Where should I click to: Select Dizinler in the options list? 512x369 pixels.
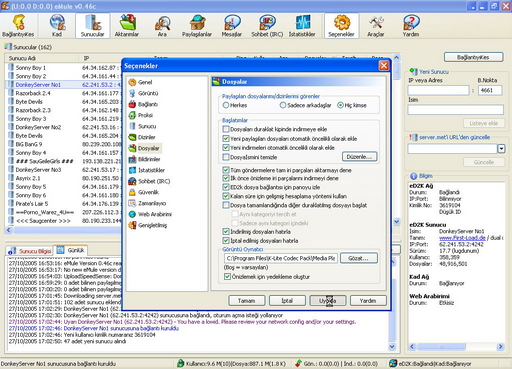[x=142, y=137]
